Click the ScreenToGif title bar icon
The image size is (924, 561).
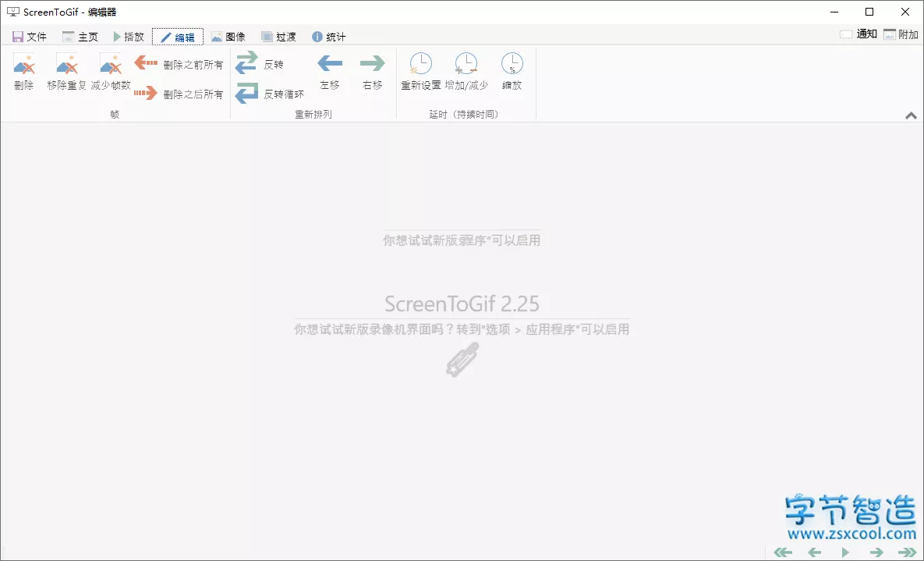point(13,12)
